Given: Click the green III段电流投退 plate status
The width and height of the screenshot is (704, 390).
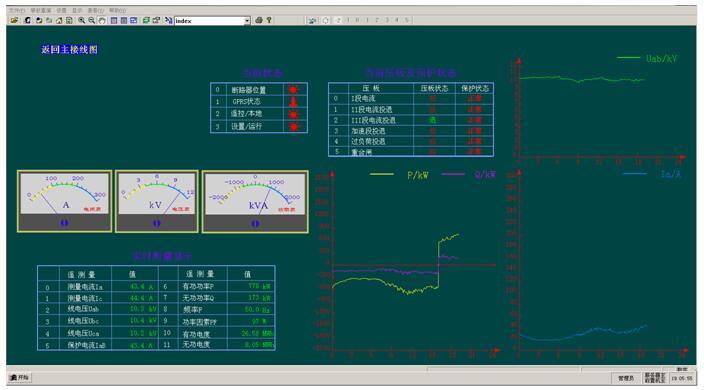Looking at the screenshot, I should [x=432, y=120].
